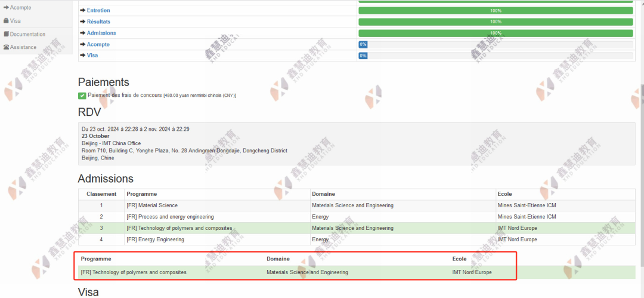Click the Entretien 100% progress bar
Image resolution: width=644 pixels, height=298 pixels.
click(x=496, y=10)
